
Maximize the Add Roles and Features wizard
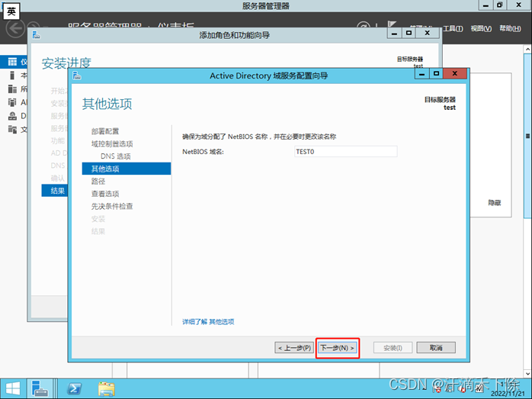[x=409, y=33]
